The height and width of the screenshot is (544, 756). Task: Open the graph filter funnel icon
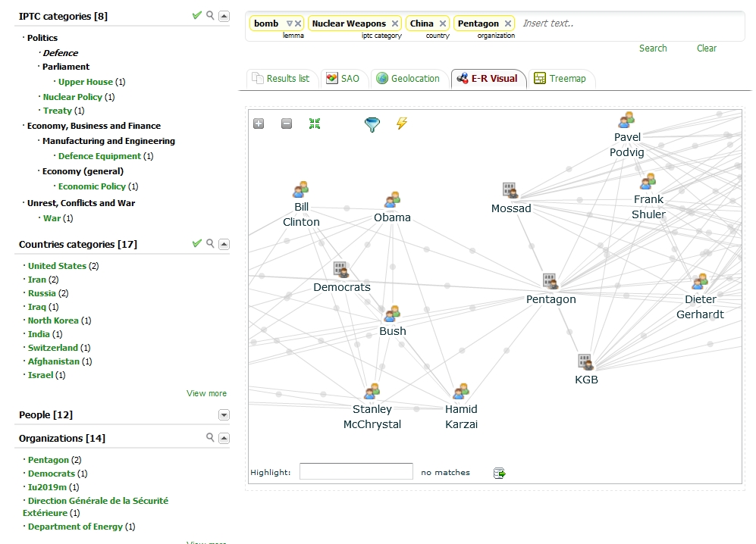tap(372, 124)
